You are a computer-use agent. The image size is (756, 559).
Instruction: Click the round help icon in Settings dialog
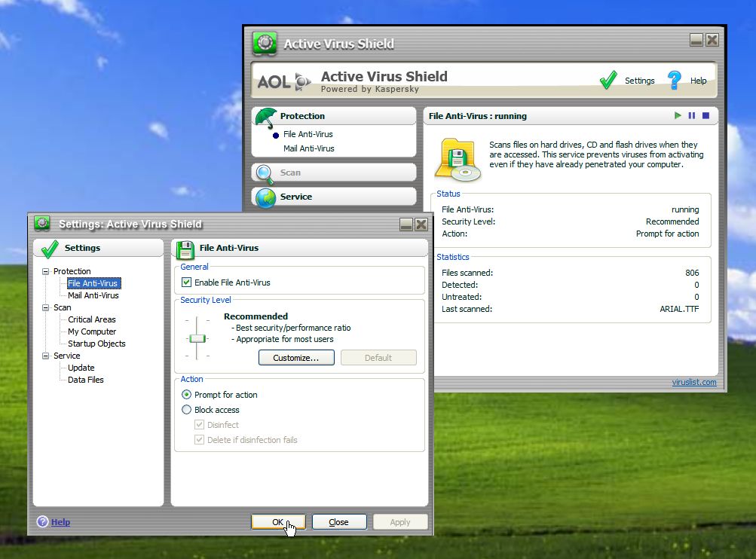click(x=42, y=522)
